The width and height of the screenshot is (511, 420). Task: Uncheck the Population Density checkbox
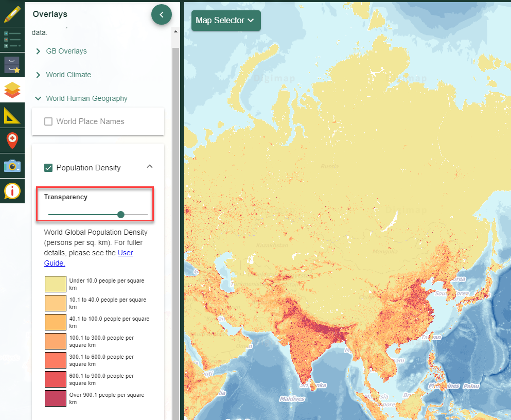[48, 168]
